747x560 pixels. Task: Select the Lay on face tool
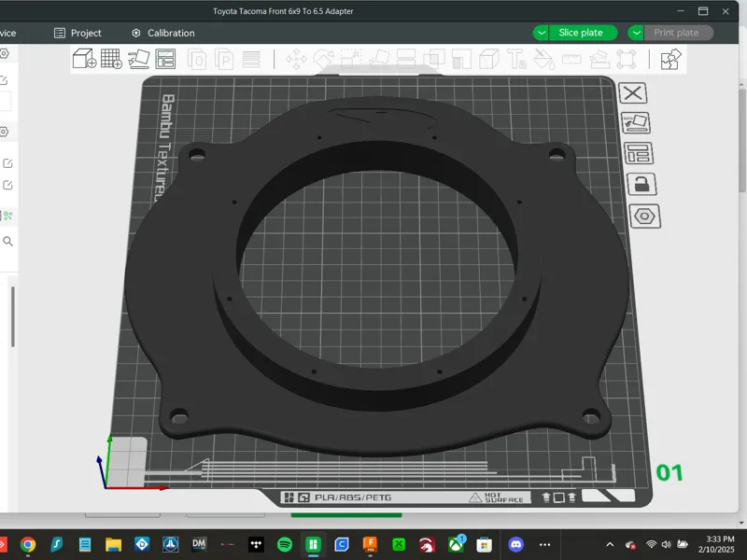pyautogui.click(x=379, y=60)
